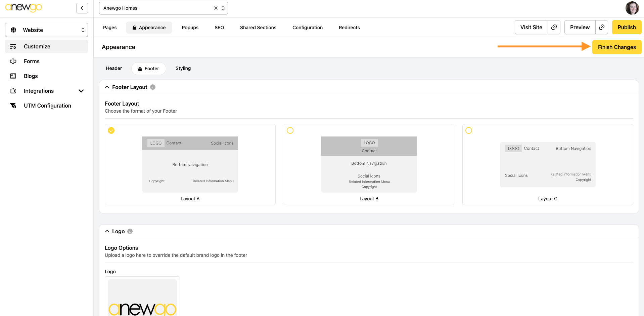Screen dimensions: 644x316
Task: Choose the Layout B radio button
Action: point(290,130)
